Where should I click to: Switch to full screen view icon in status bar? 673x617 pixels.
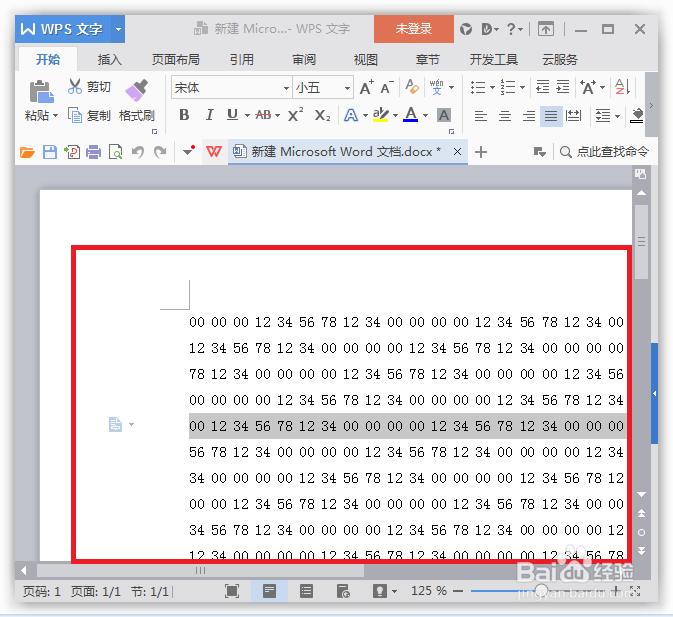click(x=232, y=591)
